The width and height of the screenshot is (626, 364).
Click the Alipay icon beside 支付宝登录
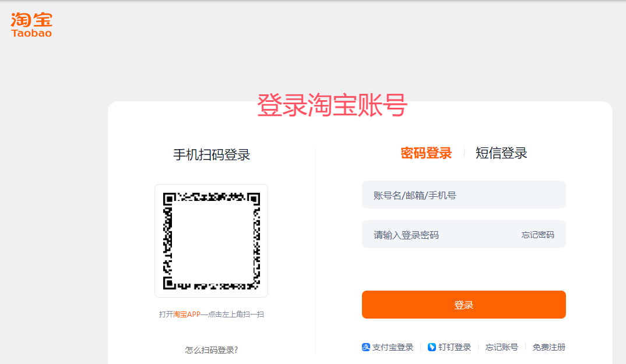[365, 347]
